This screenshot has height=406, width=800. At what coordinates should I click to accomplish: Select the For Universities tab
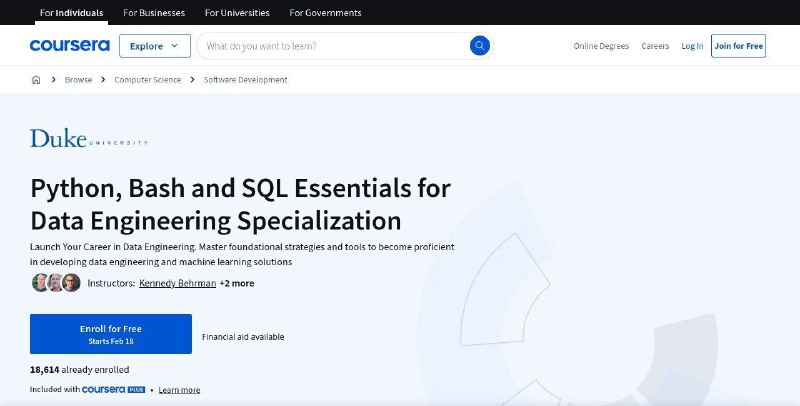(237, 13)
